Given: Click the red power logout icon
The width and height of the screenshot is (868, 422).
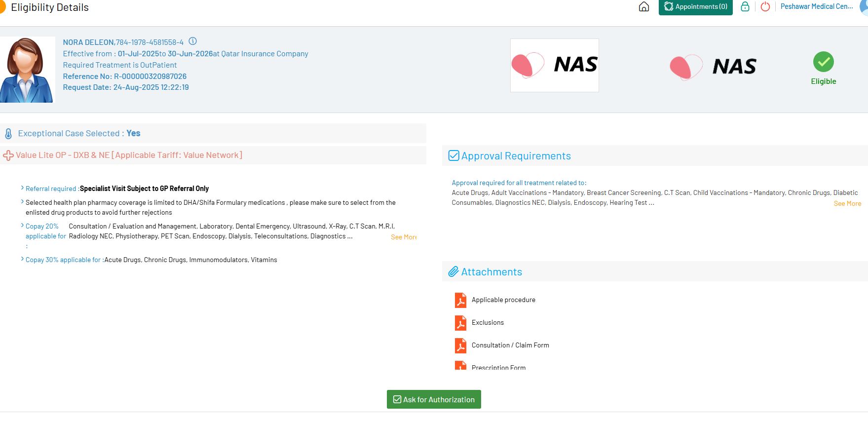Looking at the screenshot, I should click(765, 7).
